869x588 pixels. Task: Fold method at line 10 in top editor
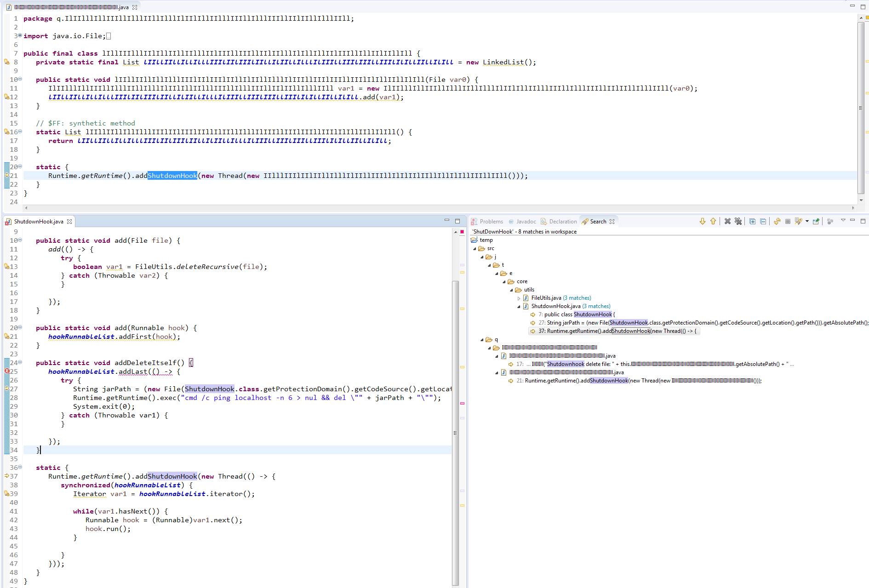20,79
